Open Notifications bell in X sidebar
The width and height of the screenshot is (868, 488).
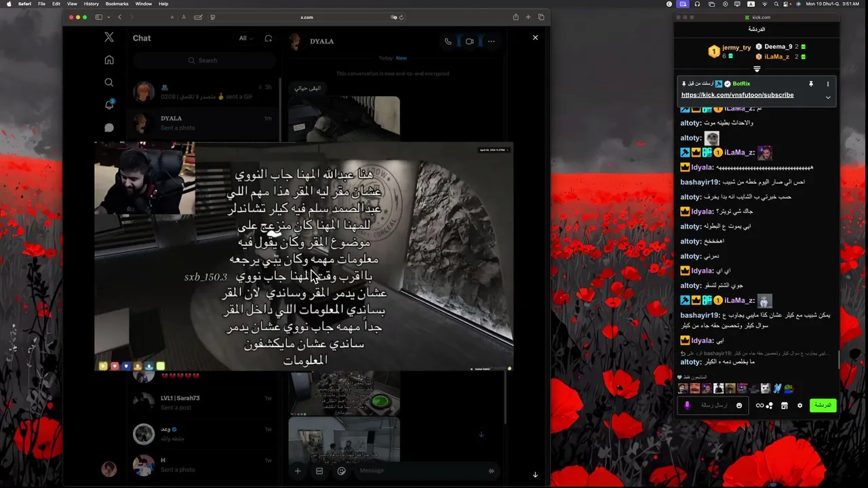tap(109, 104)
